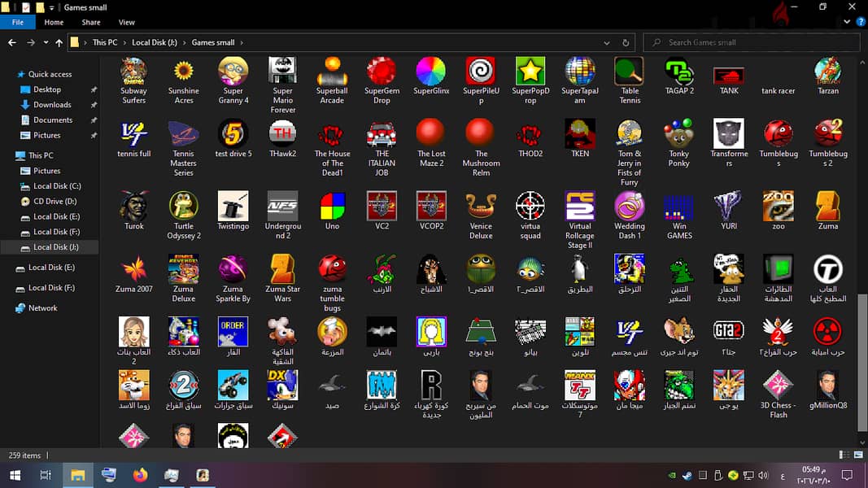This screenshot has width=868, height=488.
Task: Select the Sunshine Acres sunflower icon
Action: coord(183,71)
